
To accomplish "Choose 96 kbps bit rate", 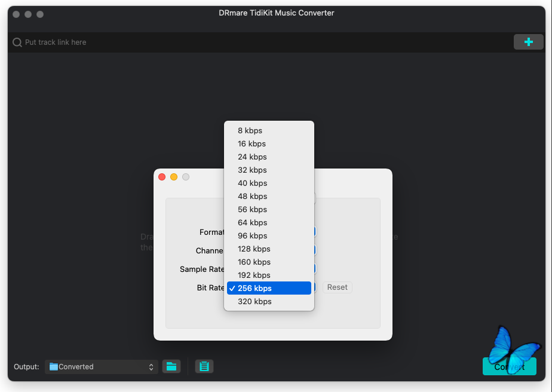I will click(269, 235).
